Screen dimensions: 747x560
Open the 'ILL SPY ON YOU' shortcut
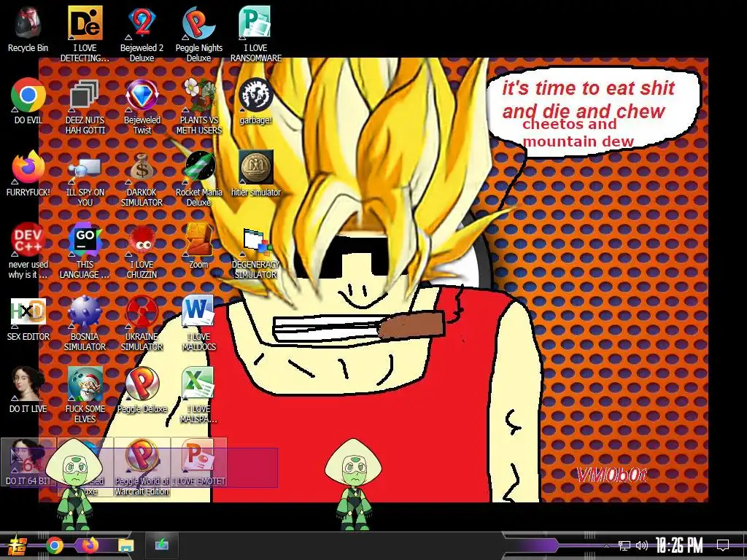tap(85, 179)
